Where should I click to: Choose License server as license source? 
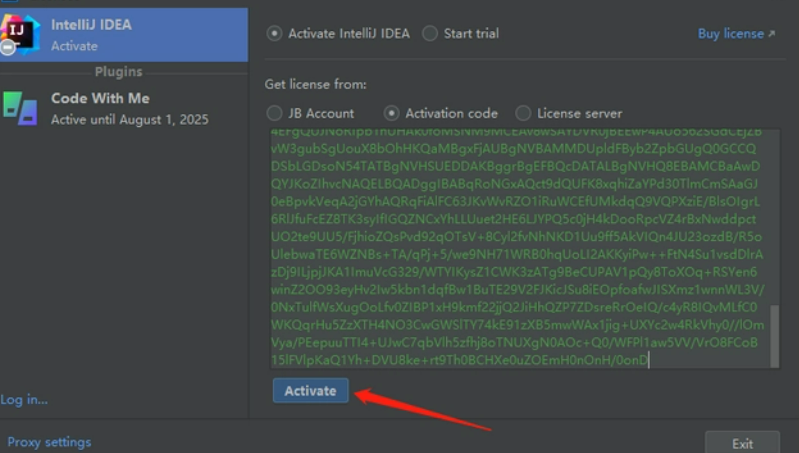click(523, 113)
